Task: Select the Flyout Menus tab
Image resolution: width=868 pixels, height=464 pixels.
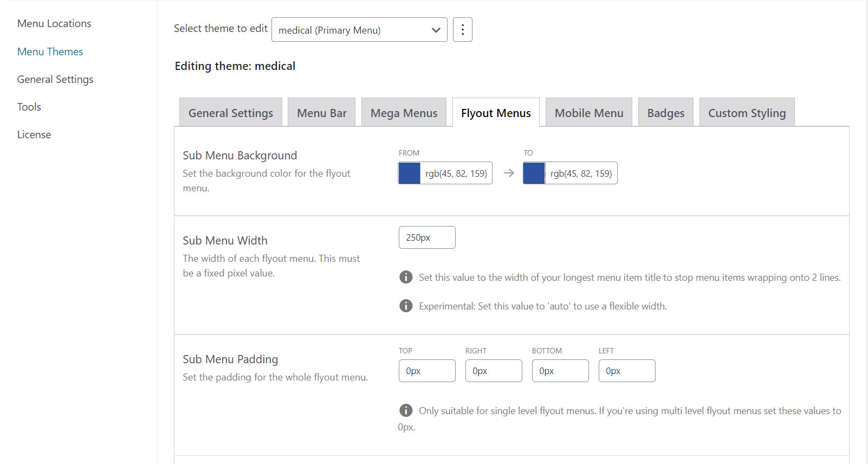Action: tap(496, 112)
